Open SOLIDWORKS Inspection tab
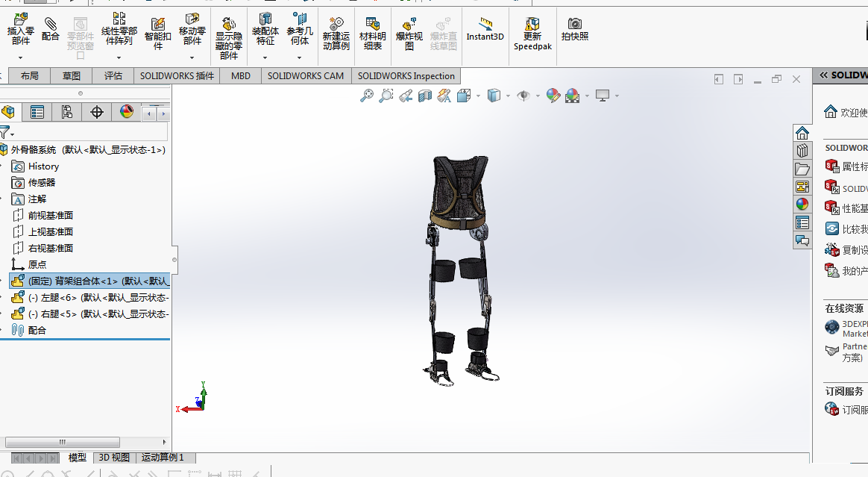Image resolution: width=868 pixels, height=477 pixels. point(406,76)
